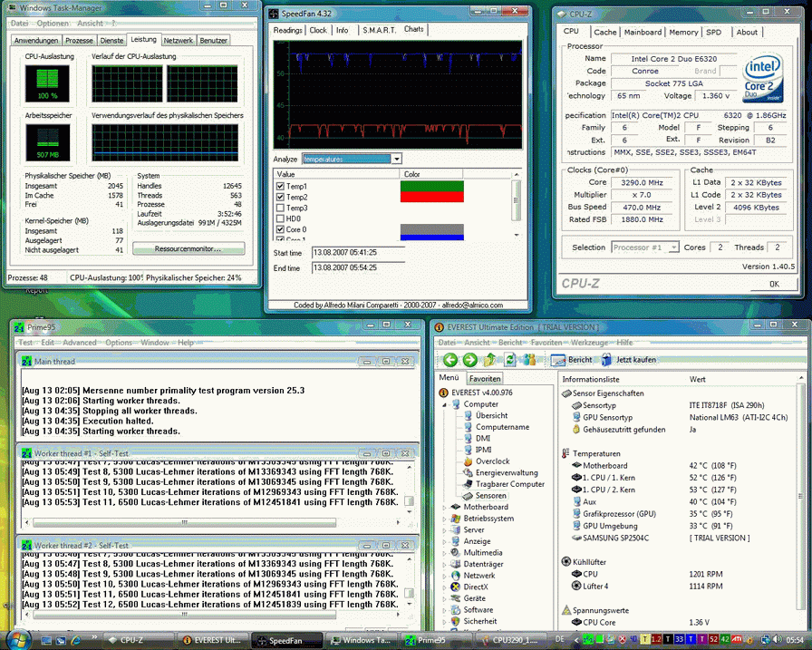Uncheck Core 0 in SpeedFan chart list

(280, 229)
